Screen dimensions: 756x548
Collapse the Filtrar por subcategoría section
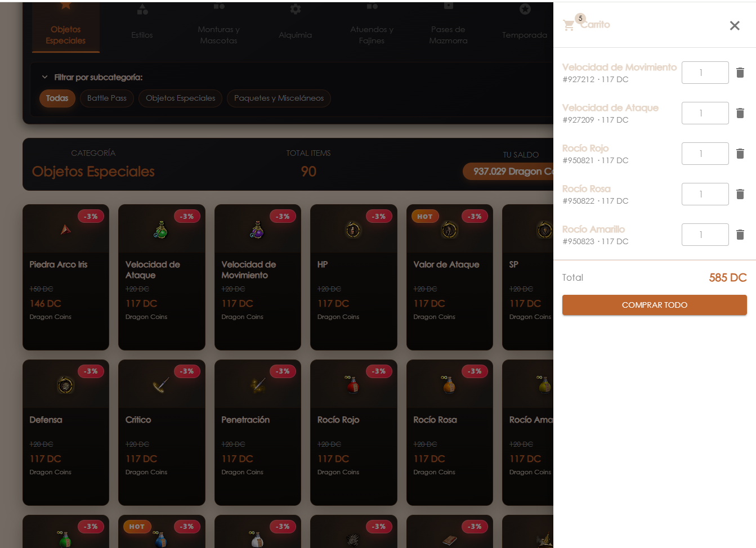coord(44,77)
